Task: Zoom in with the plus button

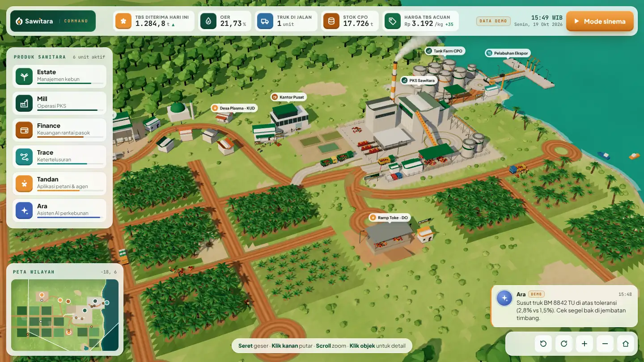Action: click(585, 344)
